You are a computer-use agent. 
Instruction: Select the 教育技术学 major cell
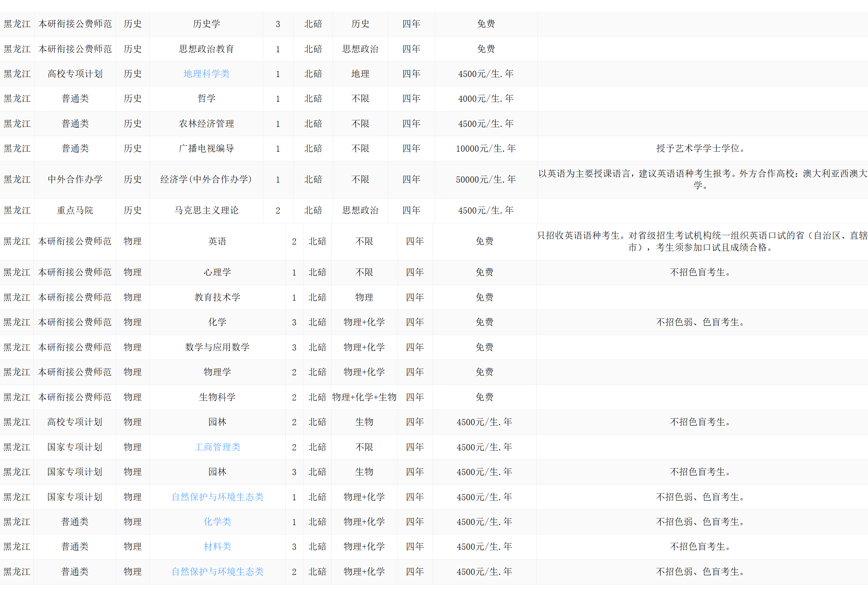coord(217,297)
